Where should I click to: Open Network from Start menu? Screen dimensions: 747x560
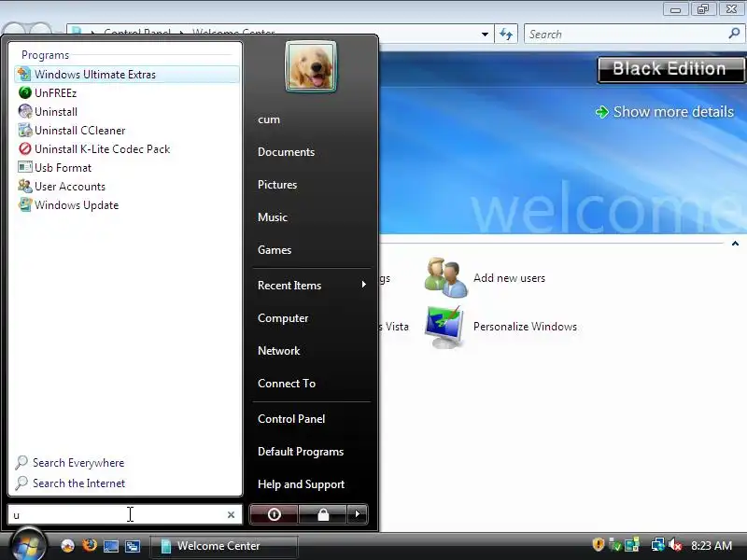278,351
